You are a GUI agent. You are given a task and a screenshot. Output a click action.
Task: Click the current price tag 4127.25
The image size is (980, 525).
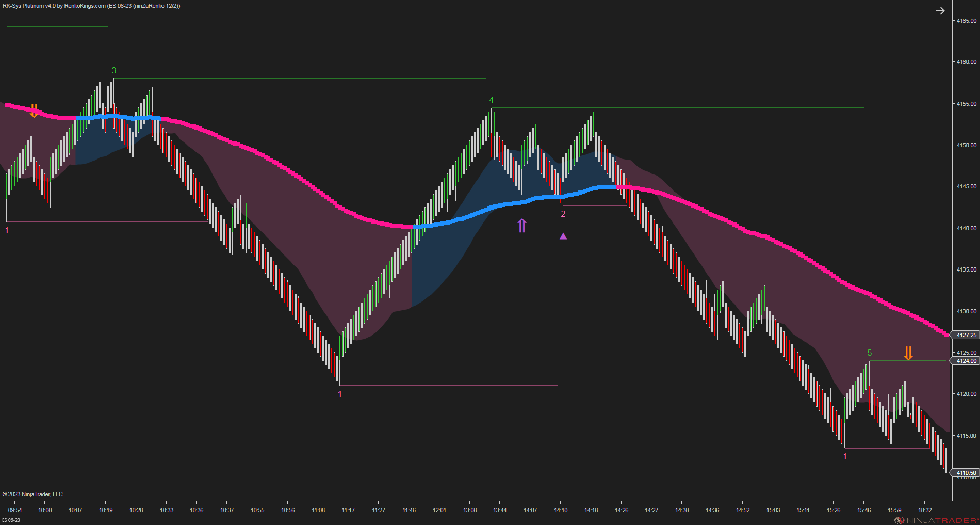tap(966, 335)
